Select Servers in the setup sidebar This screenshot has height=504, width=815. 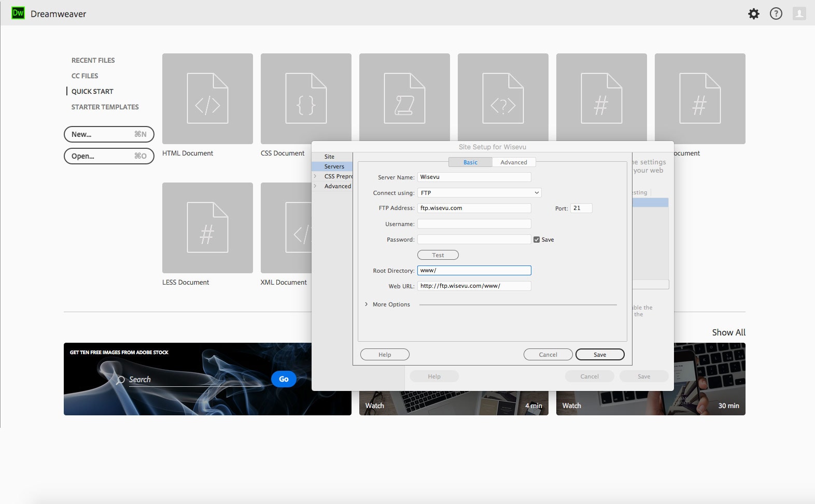[x=332, y=166]
